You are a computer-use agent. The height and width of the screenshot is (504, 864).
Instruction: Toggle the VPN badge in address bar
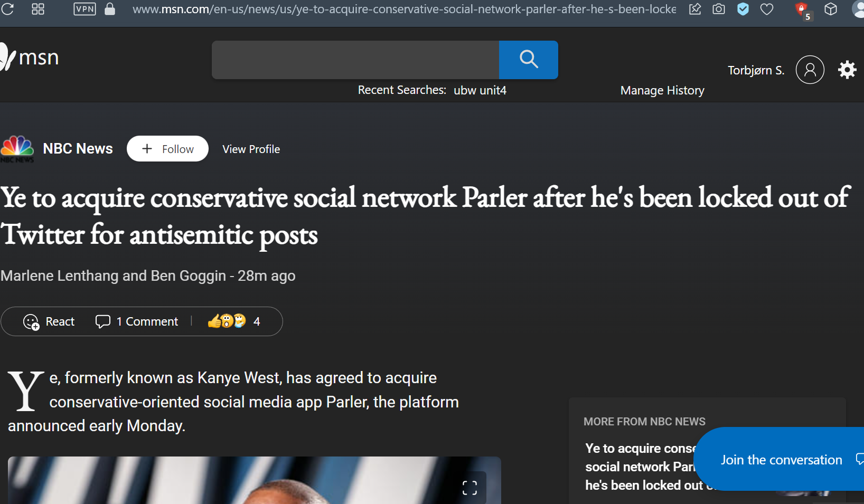(84, 9)
